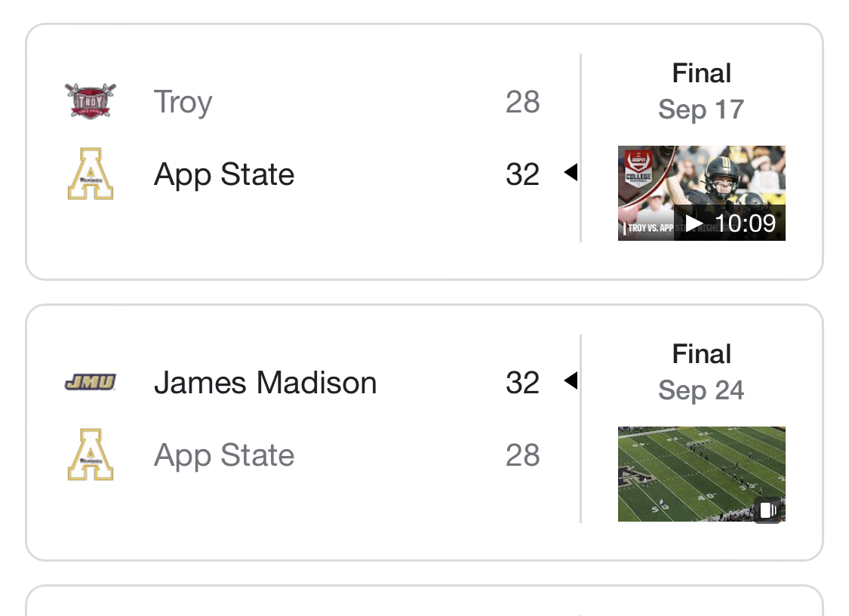Image resolution: width=849 pixels, height=616 pixels.
Task: Click winner arrow next to James Madison's 32
Action: click(571, 380)
